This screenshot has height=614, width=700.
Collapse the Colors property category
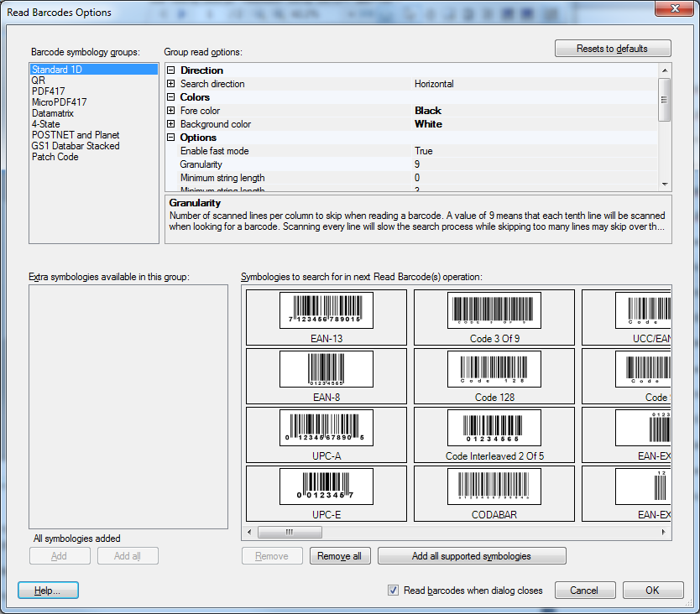[x=170, y=96]
